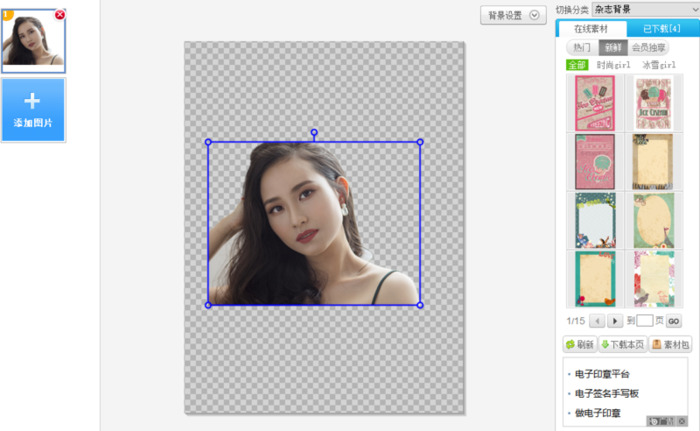Click the green 刷新 refresh button

point(580,344)
